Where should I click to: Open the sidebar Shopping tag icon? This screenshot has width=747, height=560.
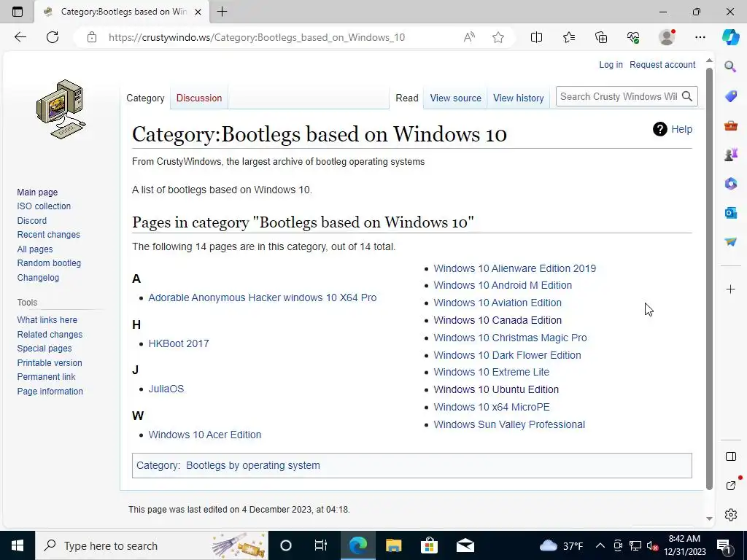[x=730, y=96]
